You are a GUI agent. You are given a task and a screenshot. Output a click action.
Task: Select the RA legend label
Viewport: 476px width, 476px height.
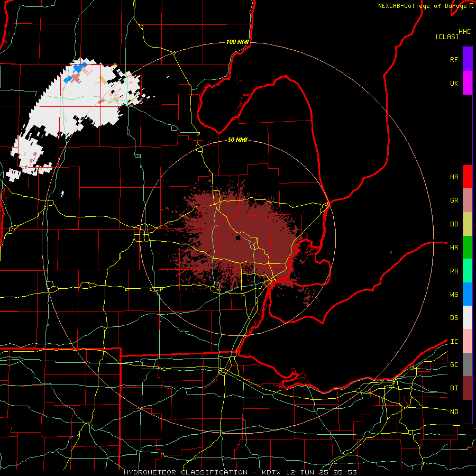(x=454, y=271)
